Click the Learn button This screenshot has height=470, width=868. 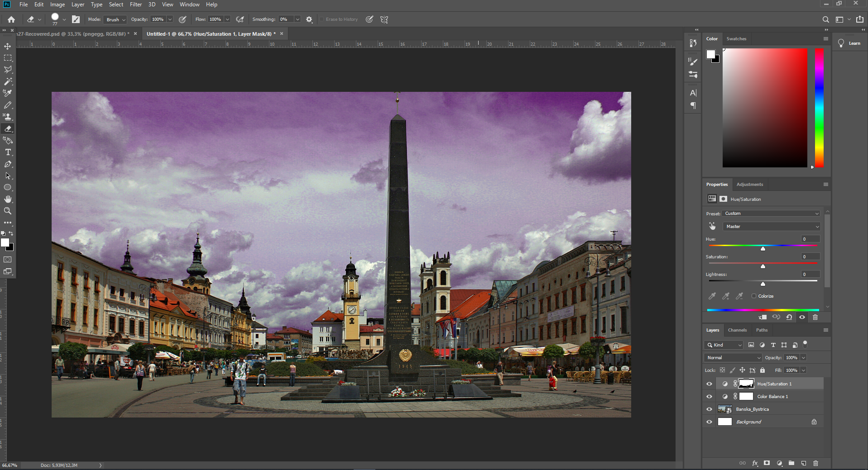[849, 43]
